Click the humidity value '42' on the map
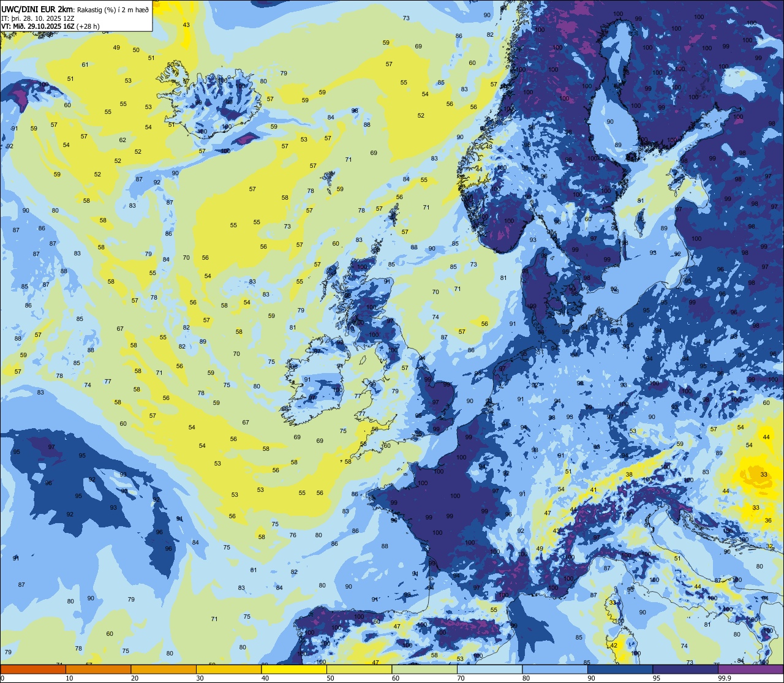This screenshot has height=683, width=784. [x=614, y=645]
